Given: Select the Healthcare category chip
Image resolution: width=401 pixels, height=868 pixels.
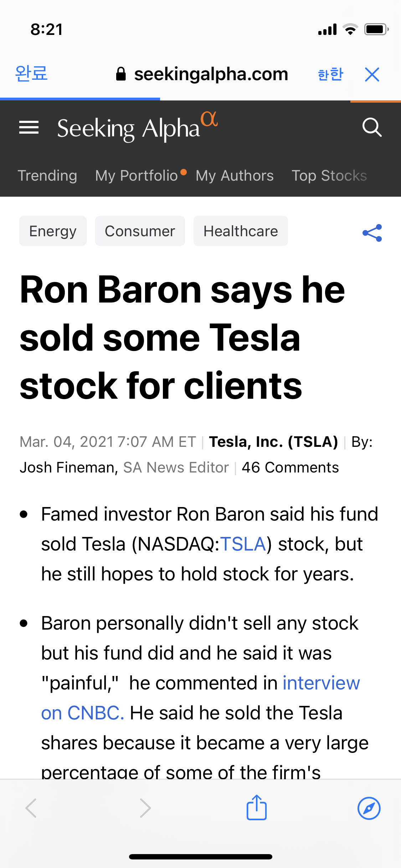Looking at the screenshot, I should pyautogui.click(x=241, y=231).
